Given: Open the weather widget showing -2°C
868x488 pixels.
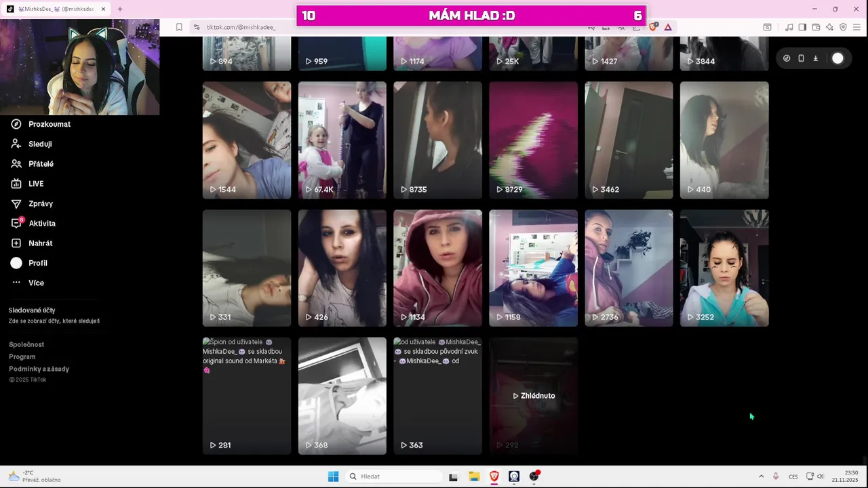Looking at the screenshot, I should point(34,476).
